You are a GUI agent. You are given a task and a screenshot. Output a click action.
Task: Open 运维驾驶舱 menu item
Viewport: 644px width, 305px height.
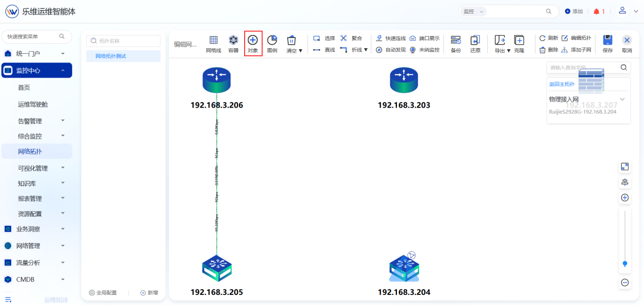coord(33,104)
